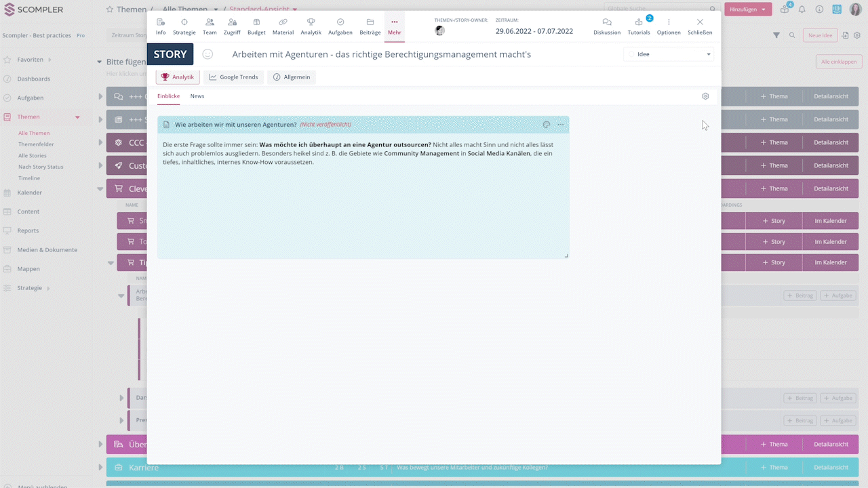Click the Budget icon in the story toolbar
Image resolution: width=868 pixels, height=488 pixels.
coord(256,27)
